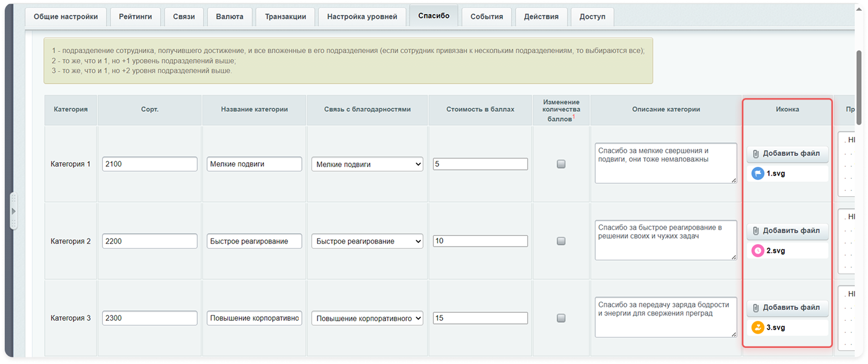The height and width of the screenshot is (364, 868).
Task: Click paperclip icon in Категория 3 row
Action: click(x=756, y=308)
